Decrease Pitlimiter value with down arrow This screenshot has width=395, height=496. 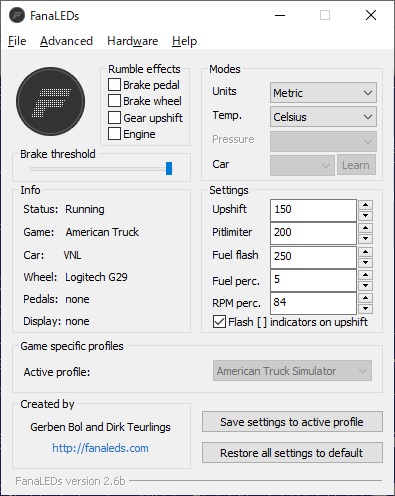(x=366, y=239)
